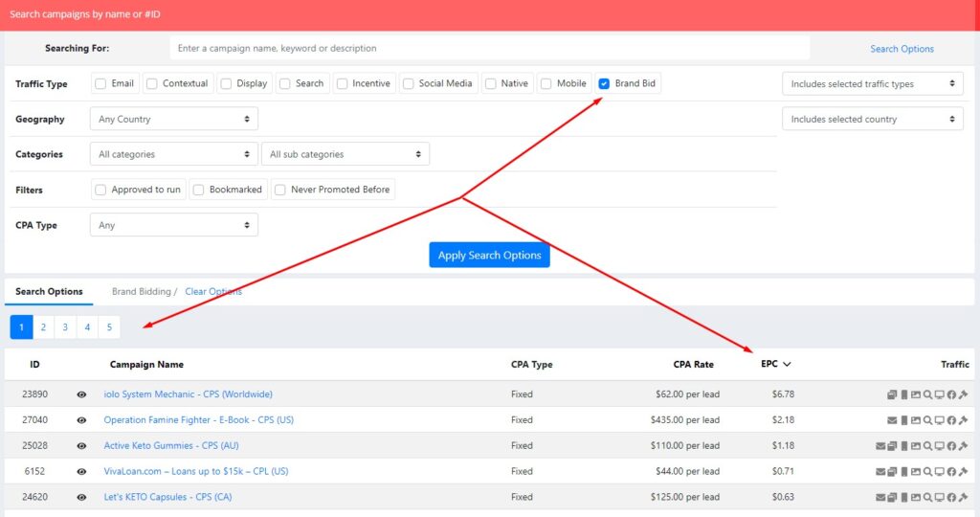Select the Search Options tab
The image size is (980, 517).
[x=49, y=291]
